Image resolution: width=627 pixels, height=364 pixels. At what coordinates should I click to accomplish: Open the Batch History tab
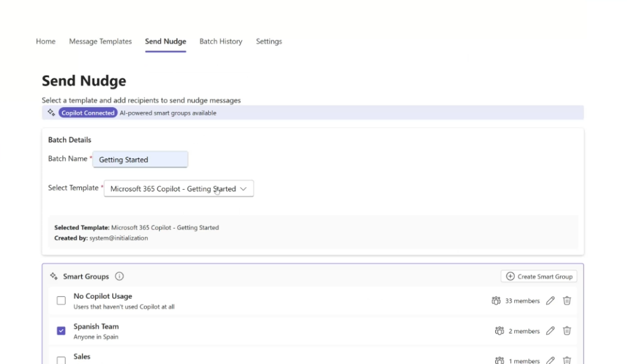(x=220, y=42)
